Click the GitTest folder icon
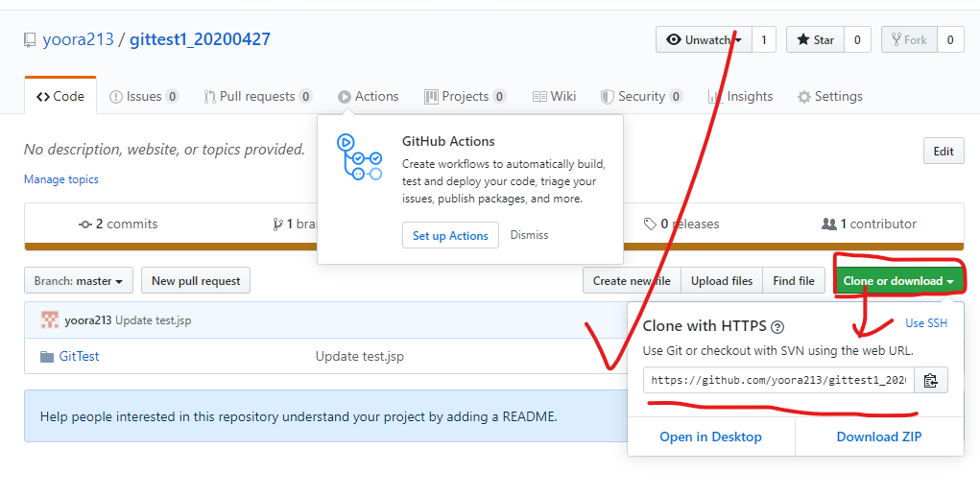Image resolution: width=980 pixels, height=496 pixels. tap(47, 357)
